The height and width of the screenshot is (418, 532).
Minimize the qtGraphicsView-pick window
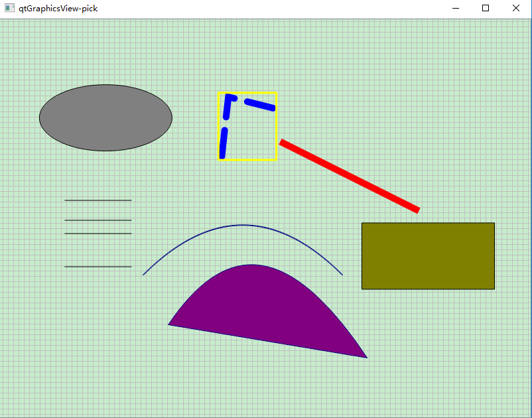pyautogui.click(x=456, y=8)
